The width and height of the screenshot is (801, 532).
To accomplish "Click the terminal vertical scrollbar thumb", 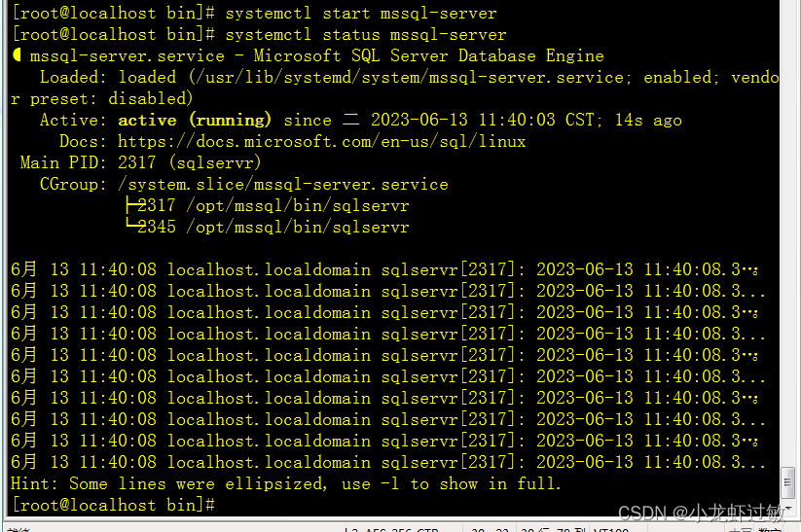I will pos(787,481).
